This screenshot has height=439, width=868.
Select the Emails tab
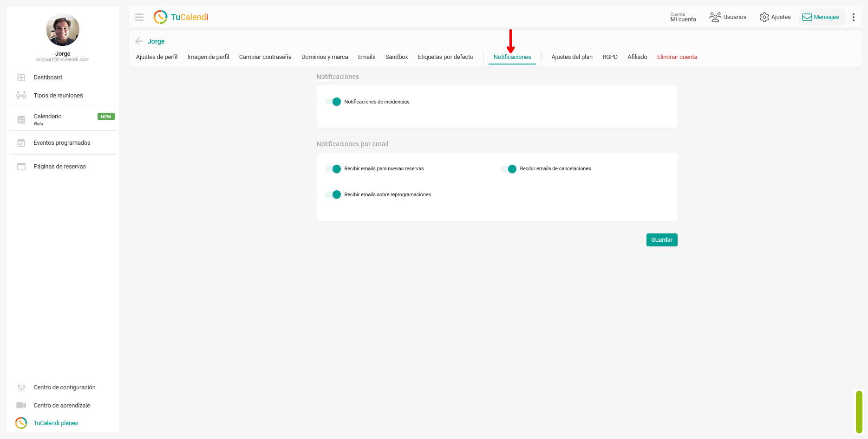point(367,57)
